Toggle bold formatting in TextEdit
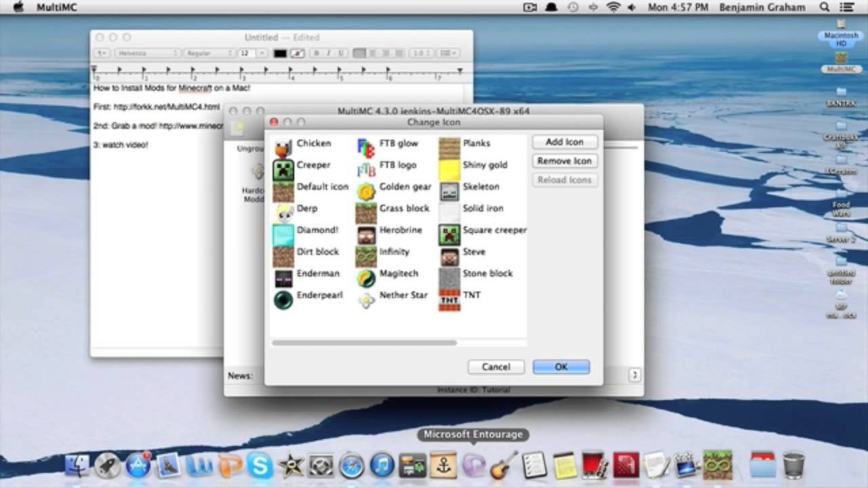Viewport: 868px width, 488px height. click(x=317, y=54)
